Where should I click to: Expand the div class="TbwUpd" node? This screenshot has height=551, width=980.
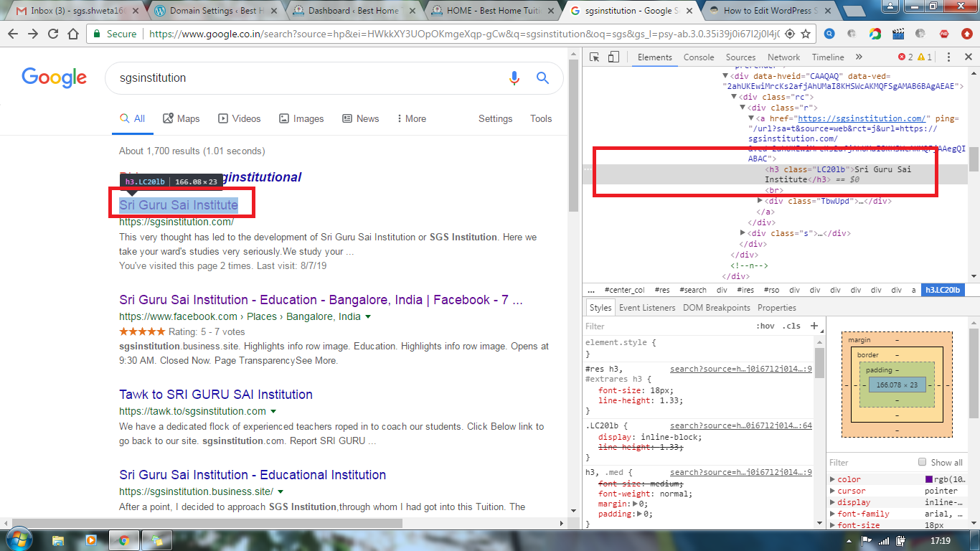click(760, 202)
